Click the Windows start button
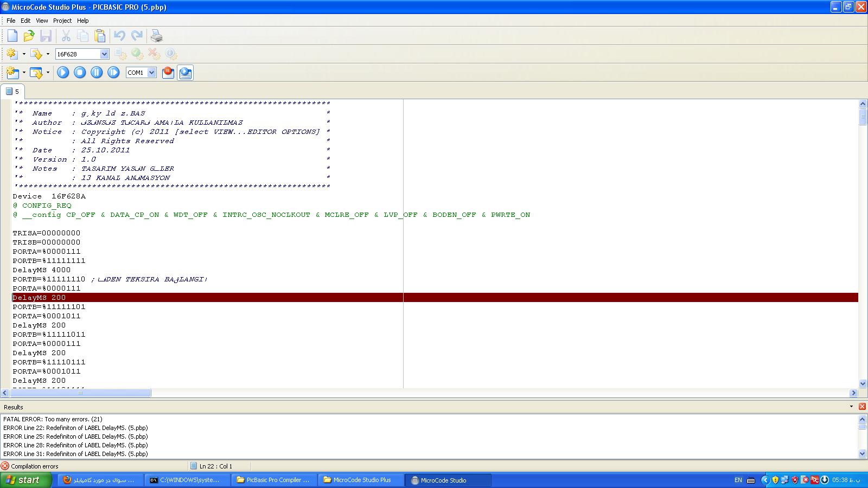This screenshot has height=488, width=868. [25, 480]
